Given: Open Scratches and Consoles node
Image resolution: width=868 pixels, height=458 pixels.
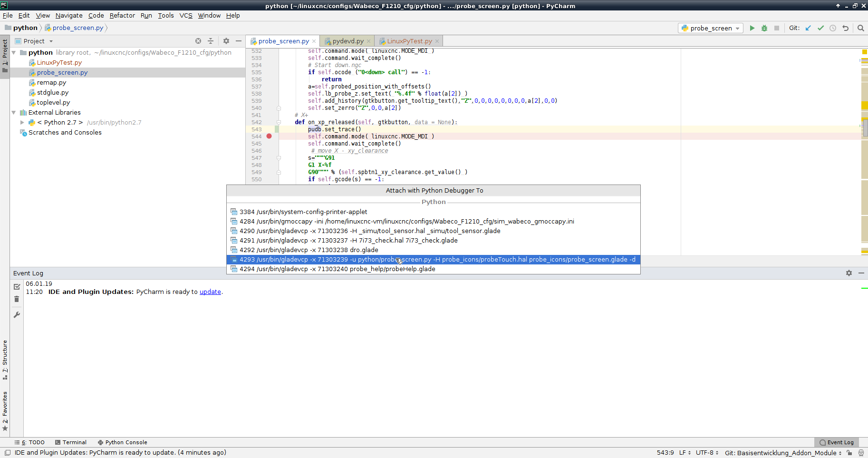Looking at the screenshot, I should pos(65,133).
